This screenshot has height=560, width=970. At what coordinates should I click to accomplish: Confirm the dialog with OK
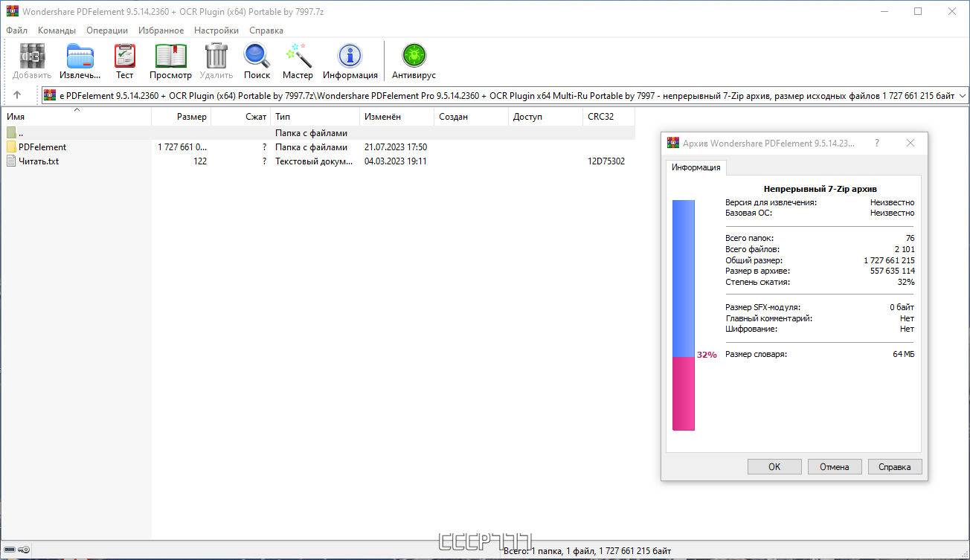[x=774, y=467]
